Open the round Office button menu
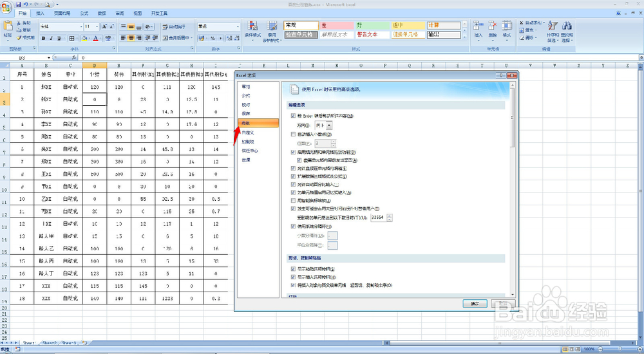Image resolution: width=644 pixels, height=354 pixels. click(x=6, y=7)
